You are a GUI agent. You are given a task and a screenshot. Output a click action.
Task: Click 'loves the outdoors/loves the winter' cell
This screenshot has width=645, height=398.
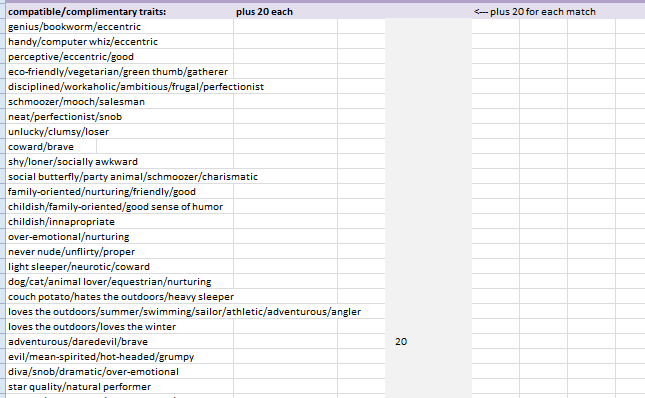coord(92,327)
